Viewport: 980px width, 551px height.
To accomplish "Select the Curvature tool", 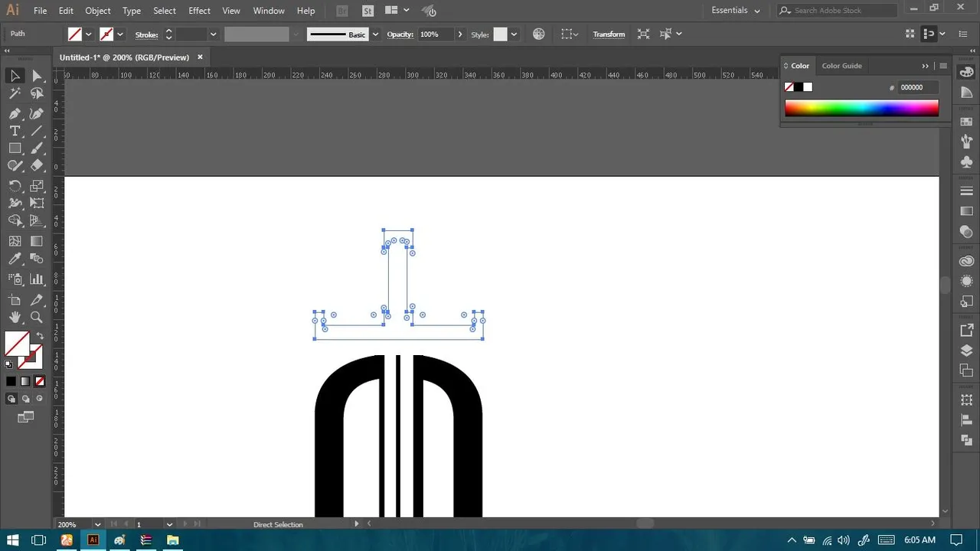I will click(x=36, y=113).
